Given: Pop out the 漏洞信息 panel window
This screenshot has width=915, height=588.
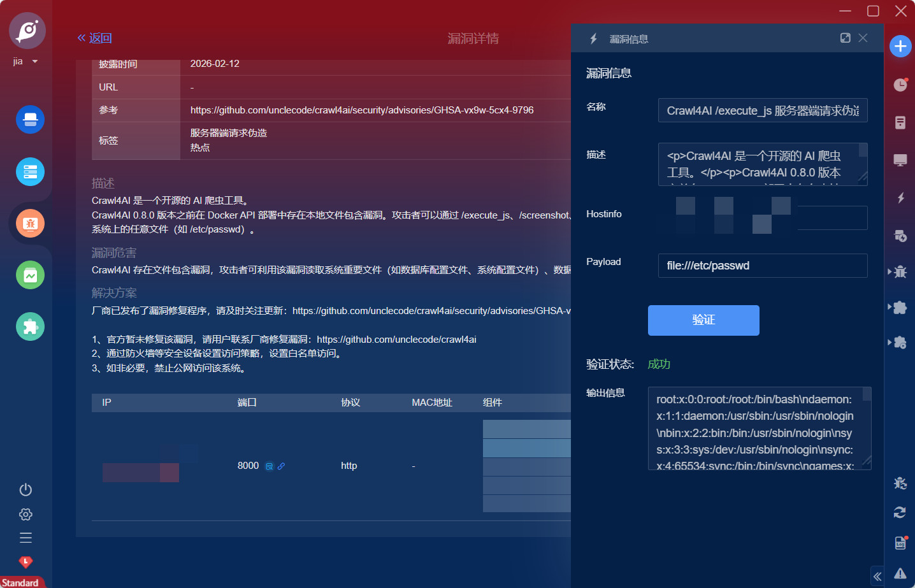Looking at the screenshot, I should [845, 38].
